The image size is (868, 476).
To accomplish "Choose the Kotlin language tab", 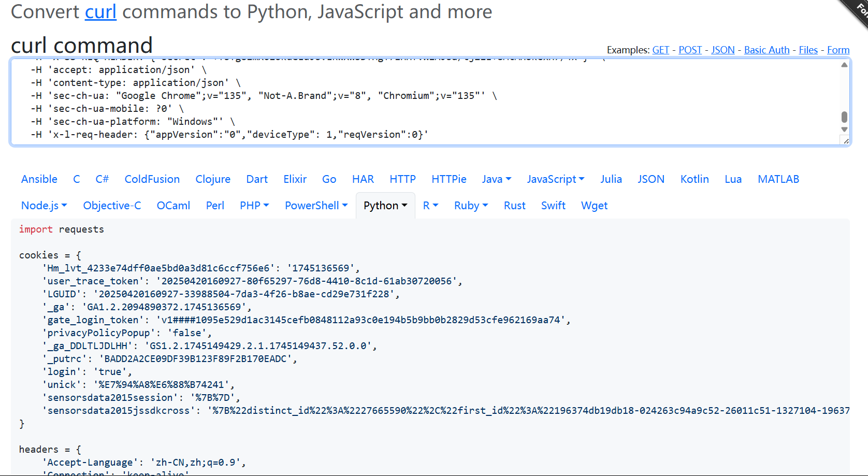I will pyautogui.click(x=694, y=179).
